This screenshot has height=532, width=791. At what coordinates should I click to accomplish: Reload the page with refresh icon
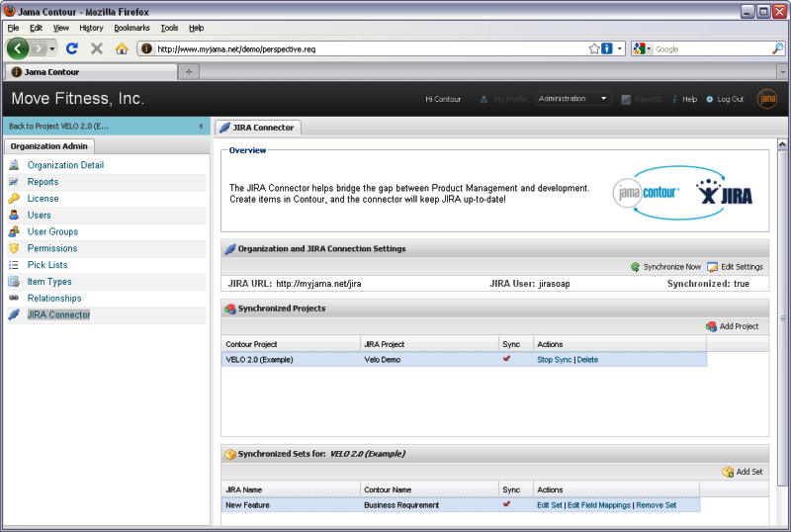point(71,48)
